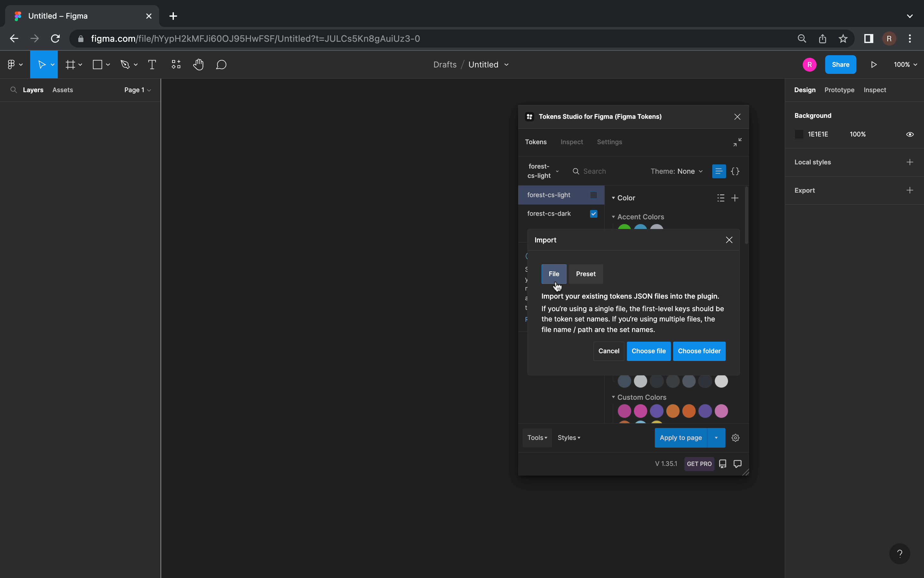
Task: Open Pen tool options dropdown arrow
Action: pyautogui.click(x=135, y=65)
